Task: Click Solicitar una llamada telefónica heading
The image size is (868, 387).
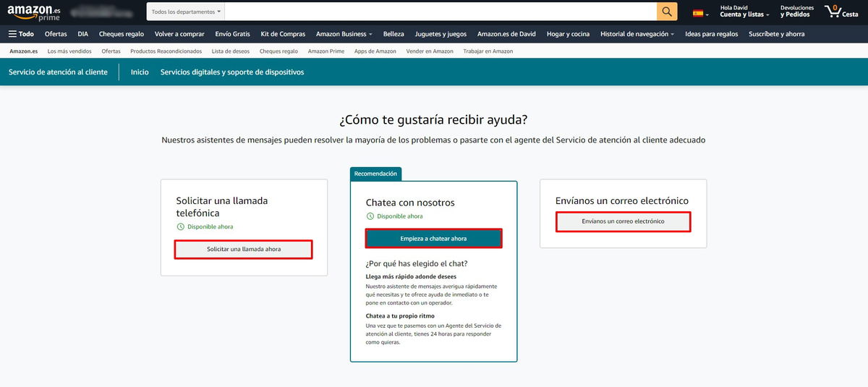Action: pos(221,207)
